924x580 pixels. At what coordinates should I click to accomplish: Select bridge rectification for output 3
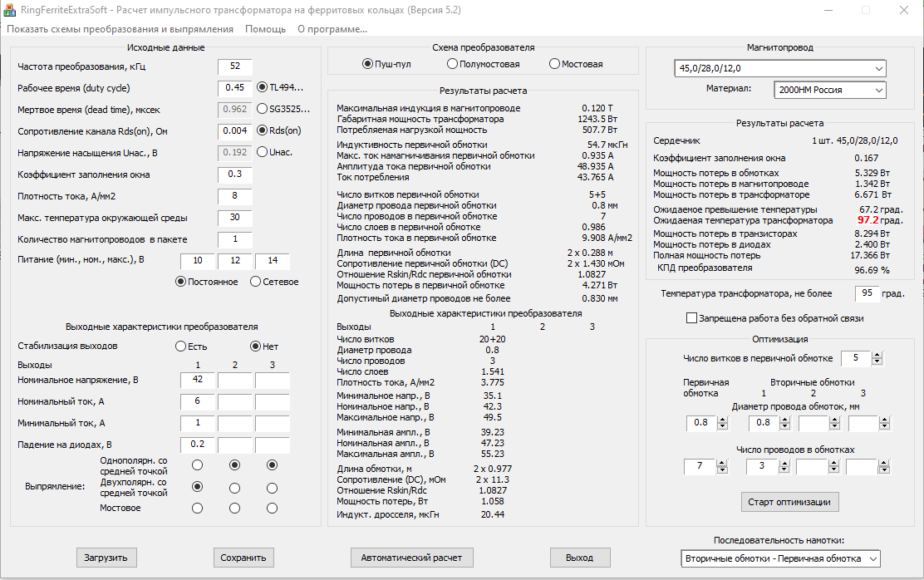tap(272, 508)
